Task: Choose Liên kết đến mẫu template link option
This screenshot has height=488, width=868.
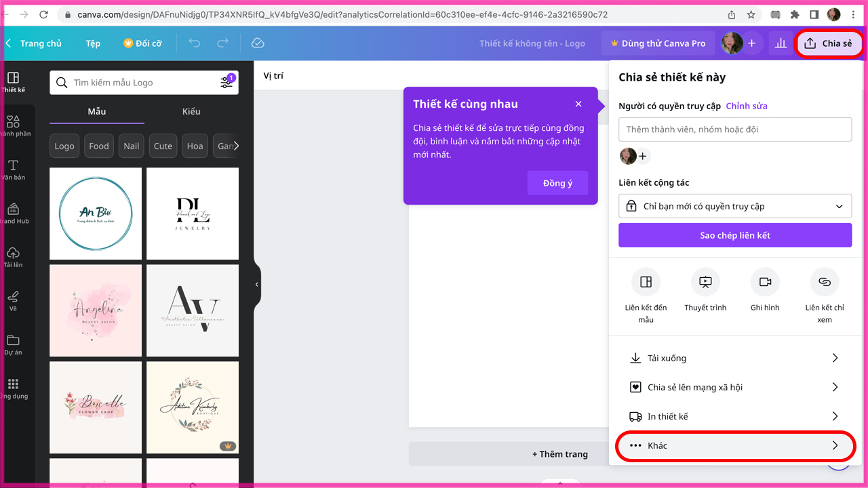Action: (x=646, y=296)
